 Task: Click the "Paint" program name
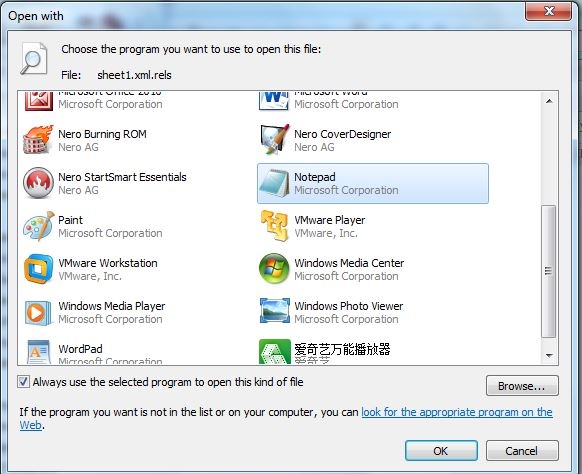click(x=70, y=220)
